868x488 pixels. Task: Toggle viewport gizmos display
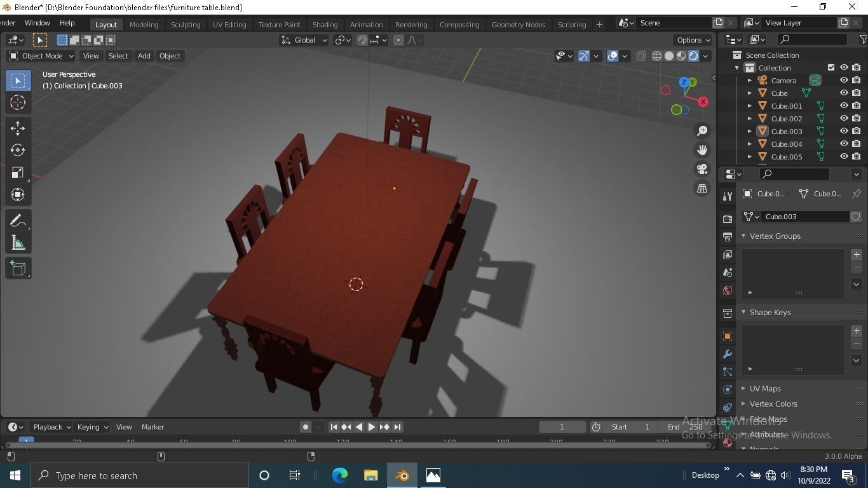point(584,56)
